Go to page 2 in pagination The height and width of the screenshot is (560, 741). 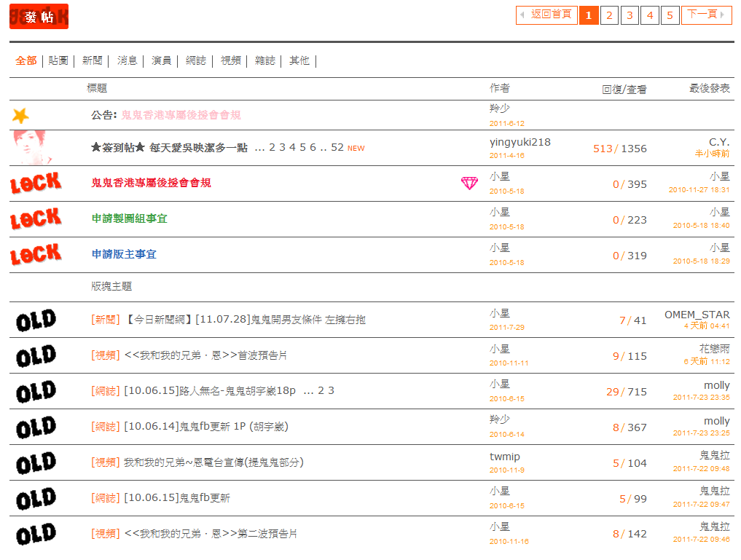(609, 15)
